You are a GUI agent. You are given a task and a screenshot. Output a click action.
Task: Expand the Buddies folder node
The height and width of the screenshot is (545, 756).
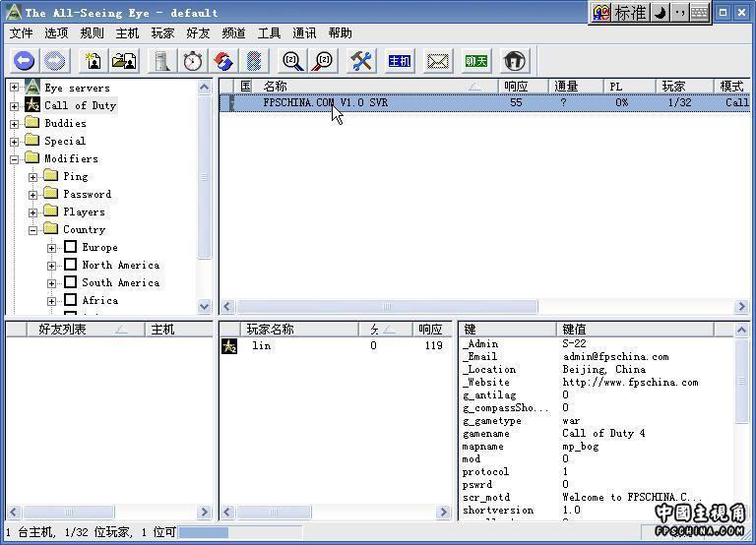coord(15,124)
